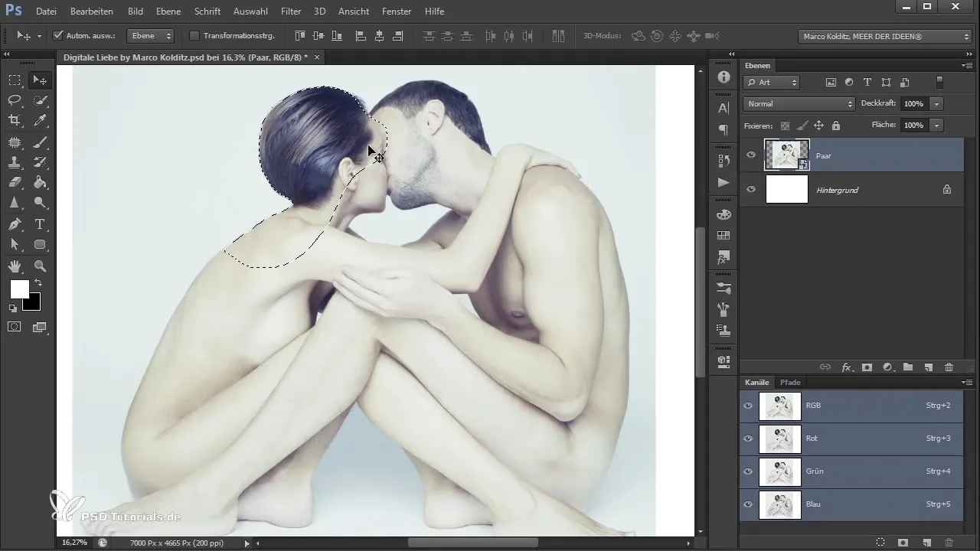Viewport: 980px width, 551px height.
Task: Toggle visibility of RGB channel
Action: pos(749,406)
